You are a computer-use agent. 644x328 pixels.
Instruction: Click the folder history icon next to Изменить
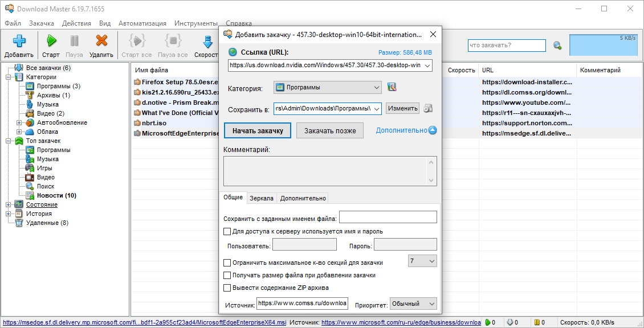tap(429, 108)
